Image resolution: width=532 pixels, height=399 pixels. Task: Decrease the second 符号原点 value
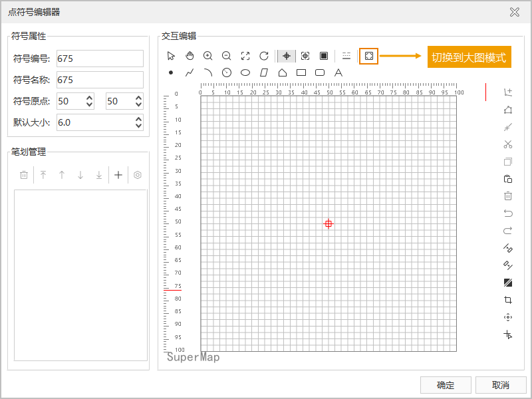click(x=138, y=105)
